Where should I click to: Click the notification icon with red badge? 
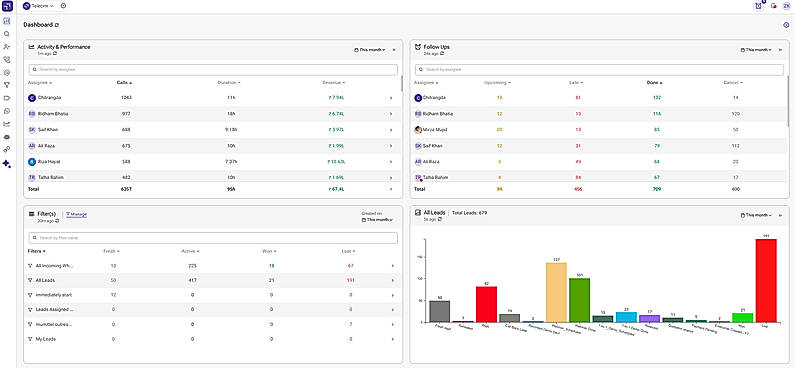point(774,6)
